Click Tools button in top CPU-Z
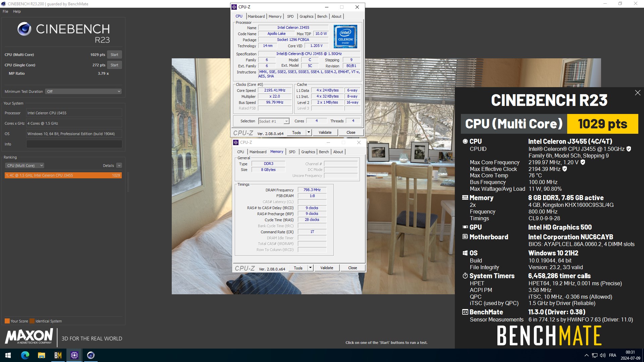This screenshot has height=362, width=644. pos(297,133)
